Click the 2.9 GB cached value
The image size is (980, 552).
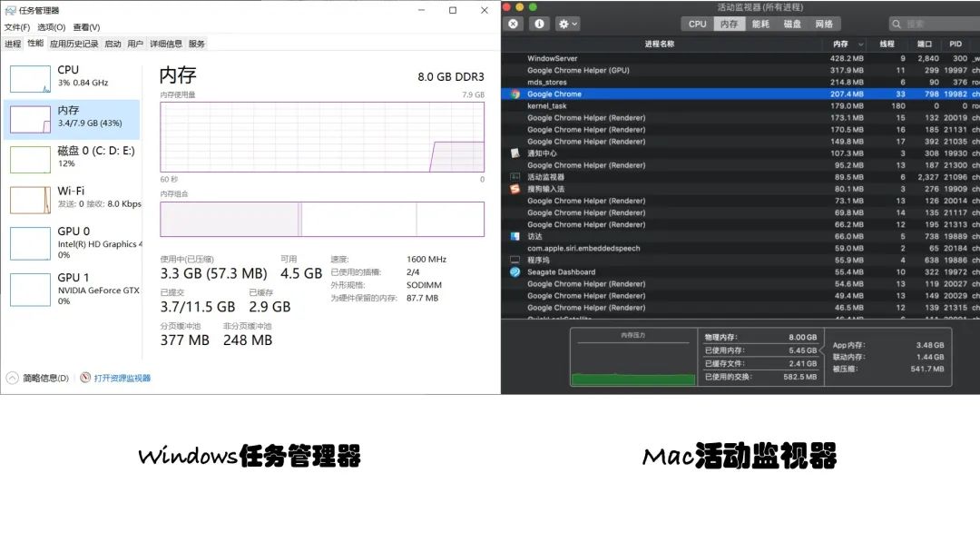269,307
